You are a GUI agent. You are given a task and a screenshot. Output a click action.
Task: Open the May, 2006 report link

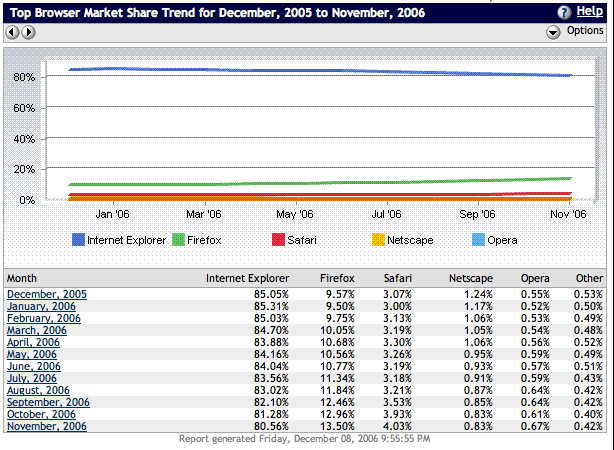[x=32, y=354]
